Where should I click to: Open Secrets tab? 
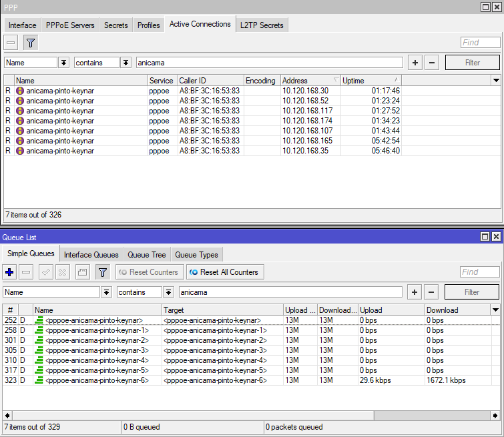click(115, 25)
